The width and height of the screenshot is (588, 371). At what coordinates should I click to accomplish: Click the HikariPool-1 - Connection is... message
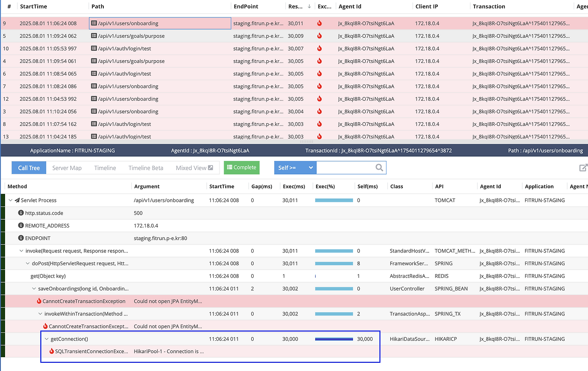click(169, 351)
